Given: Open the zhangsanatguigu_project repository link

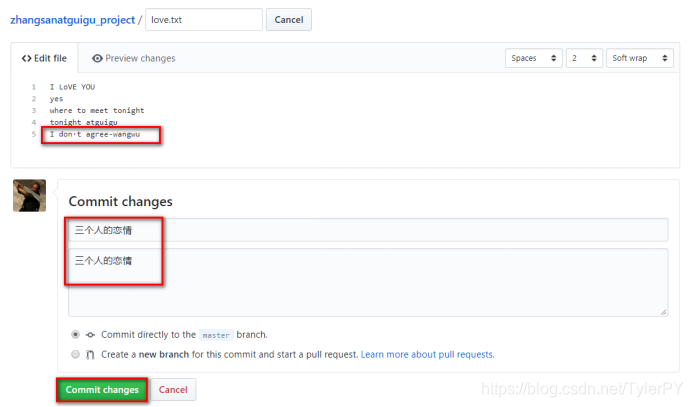Looking at the screenshot, I should [72, 20].
